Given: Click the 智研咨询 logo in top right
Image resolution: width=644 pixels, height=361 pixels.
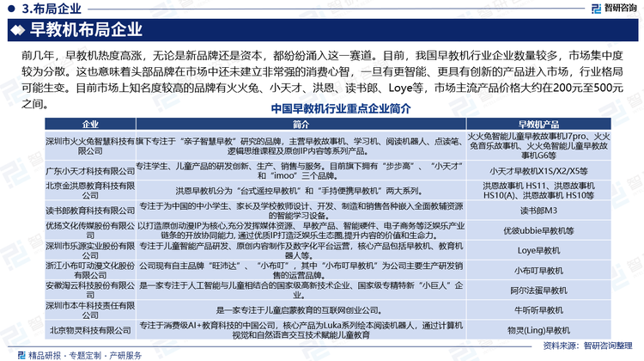Looking at the screenshot, I should click(614, 9).
